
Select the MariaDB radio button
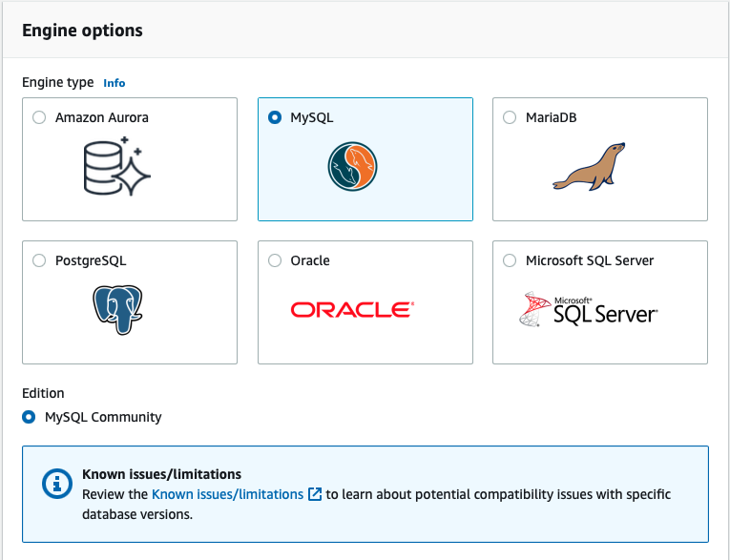(x=510, y=117)
